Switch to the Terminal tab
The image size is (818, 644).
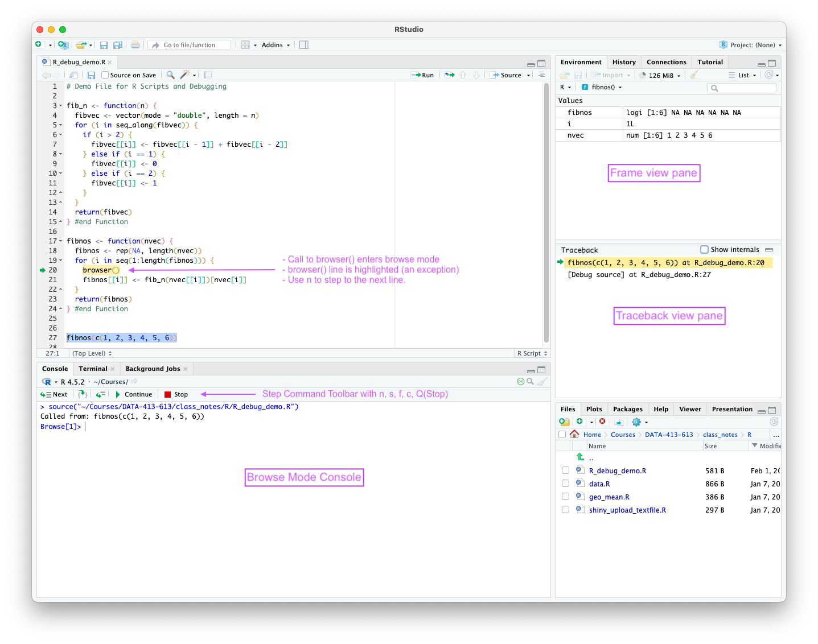(x=93, y=368)
